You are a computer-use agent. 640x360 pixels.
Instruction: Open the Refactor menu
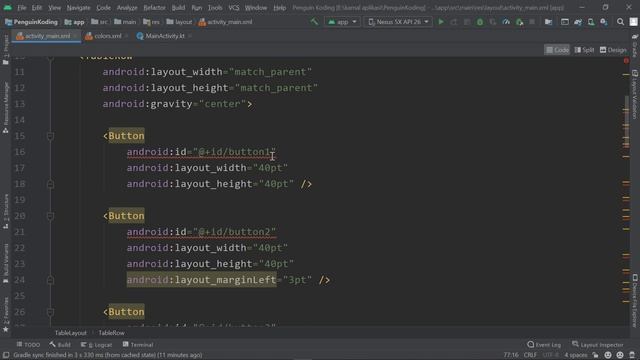[154, 8]
